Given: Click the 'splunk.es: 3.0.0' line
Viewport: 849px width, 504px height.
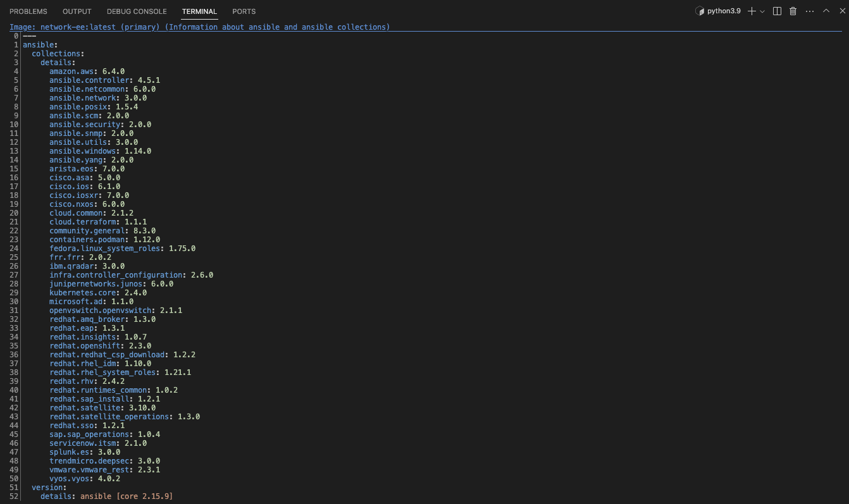Looking at the screenshot, I should [85, 452].
